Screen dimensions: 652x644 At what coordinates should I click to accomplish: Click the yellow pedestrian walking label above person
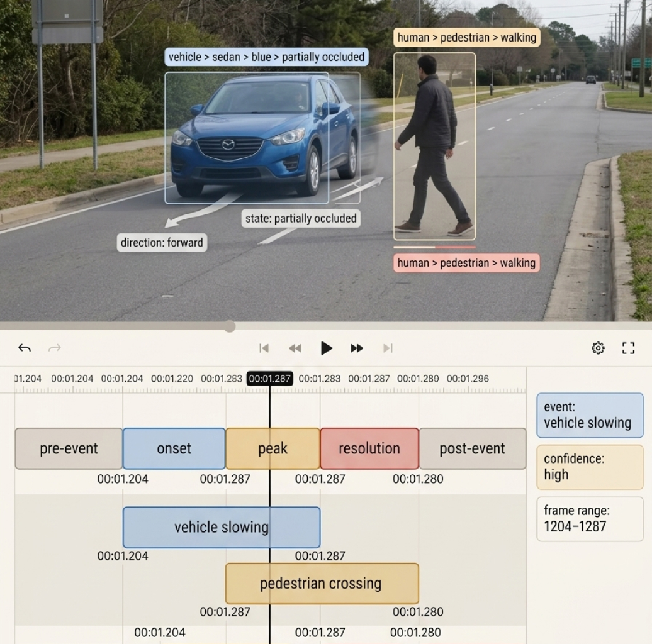466,37
